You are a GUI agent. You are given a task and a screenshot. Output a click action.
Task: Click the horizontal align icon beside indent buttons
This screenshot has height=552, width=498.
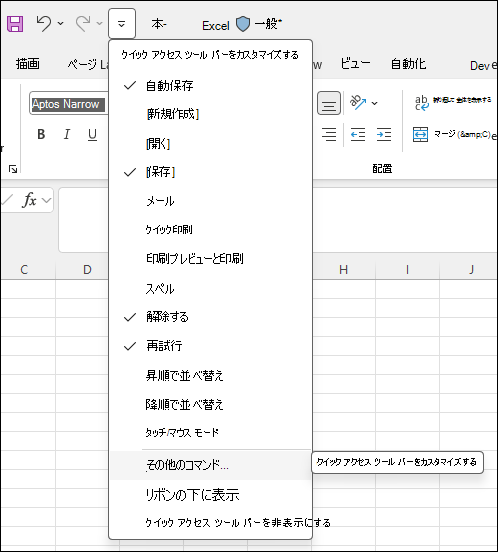tap(329, 134)
